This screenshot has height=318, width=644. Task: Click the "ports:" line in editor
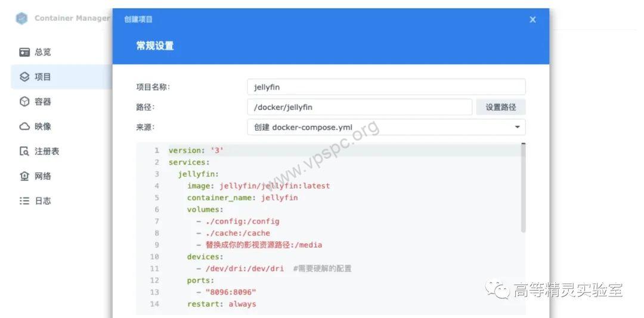point(200,280)
